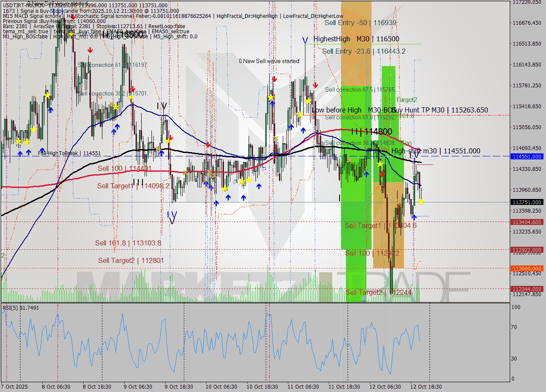Click the blue 114551.000 price label on the right axis
Screen dimensions: 546x392
click(x=528, y=156)
